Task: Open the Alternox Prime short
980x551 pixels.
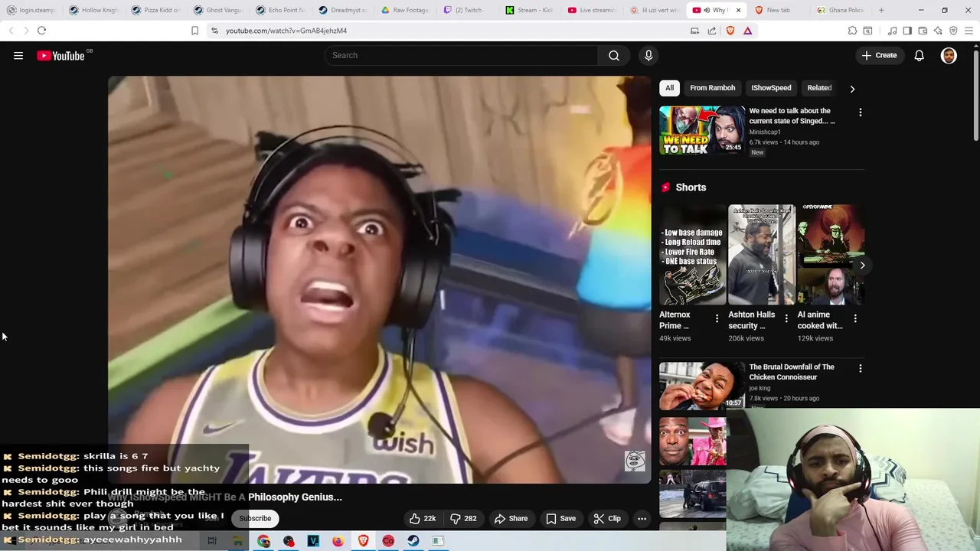Action: click(x=693, y=255)
